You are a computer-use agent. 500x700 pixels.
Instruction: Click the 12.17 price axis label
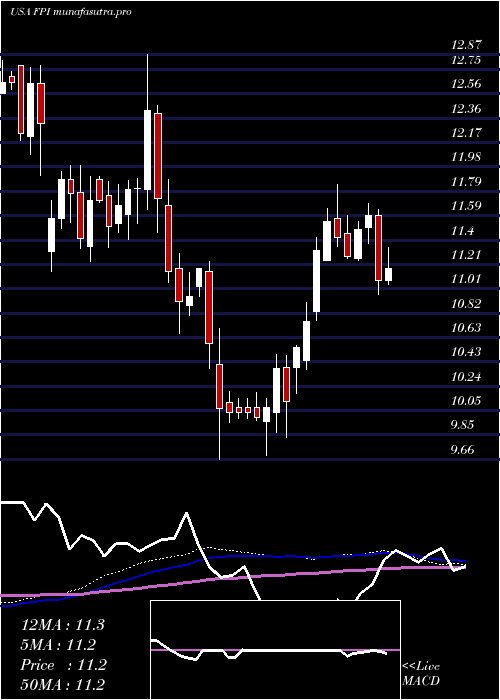pyautogui.click(x=467, y=133)
